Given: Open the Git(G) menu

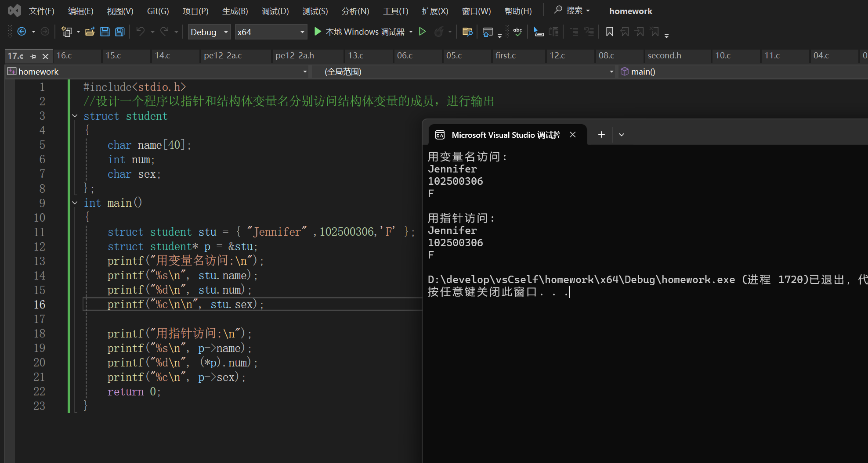Looking at the screenshot, I should (158, 11).
